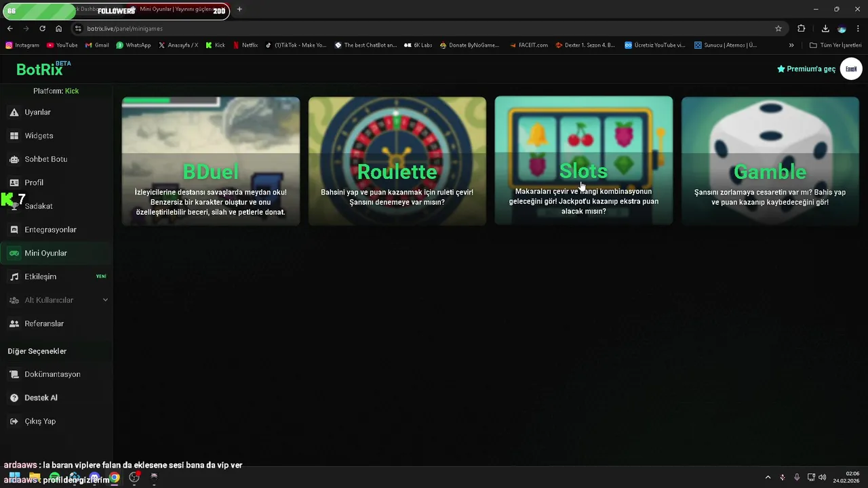Open the Roulette mini game card

(397, 161)
